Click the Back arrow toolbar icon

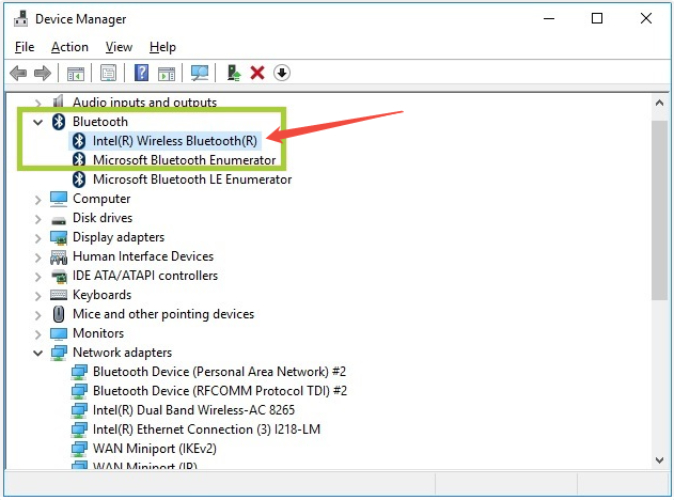[18, 73]
